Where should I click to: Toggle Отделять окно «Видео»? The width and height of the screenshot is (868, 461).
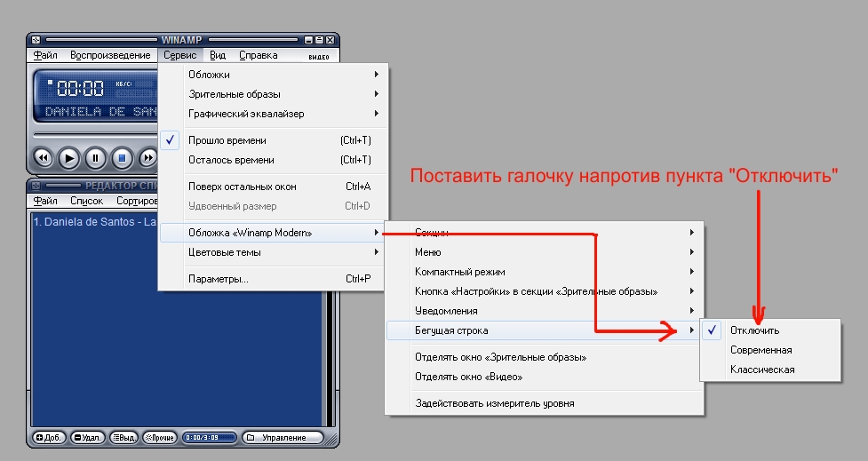click(544, 377)
